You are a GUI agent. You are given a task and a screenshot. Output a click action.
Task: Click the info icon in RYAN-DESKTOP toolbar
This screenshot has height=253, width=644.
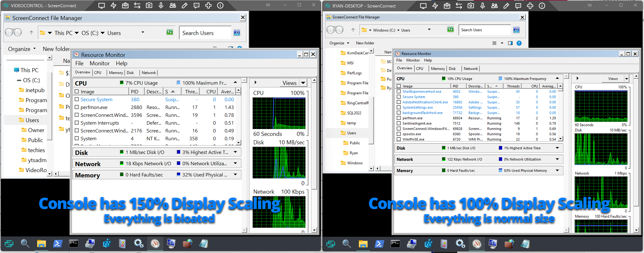pos(542,6)
